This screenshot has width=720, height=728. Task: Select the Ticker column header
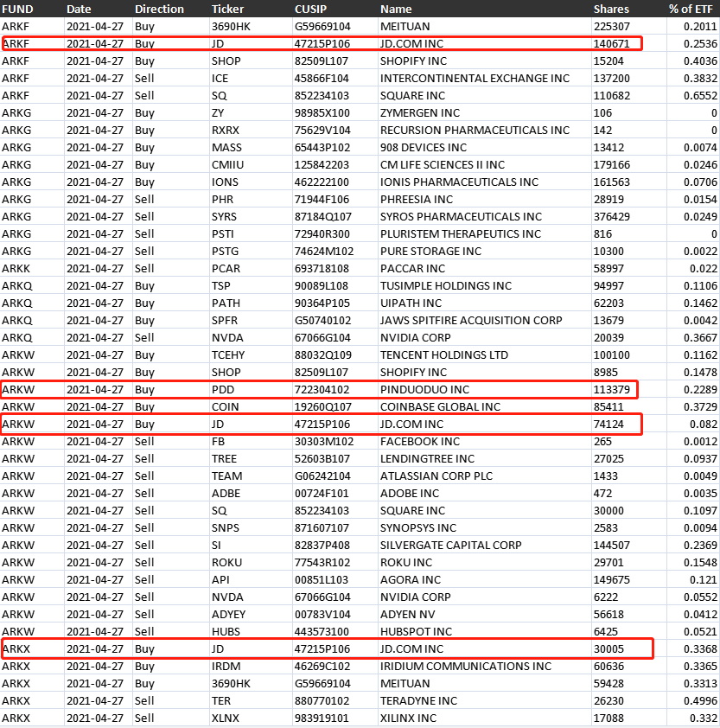pyautogui.click(x=227, y=9)
